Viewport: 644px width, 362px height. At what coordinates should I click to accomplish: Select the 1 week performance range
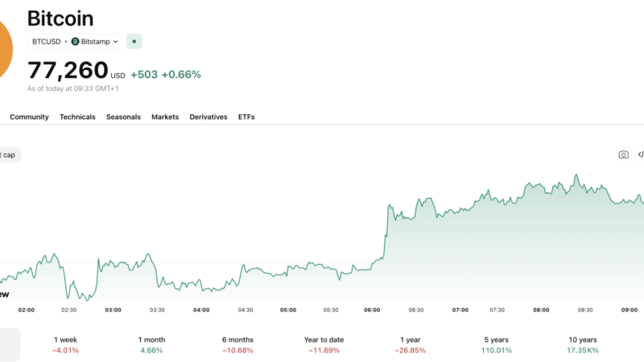click(x=65, y=345)
